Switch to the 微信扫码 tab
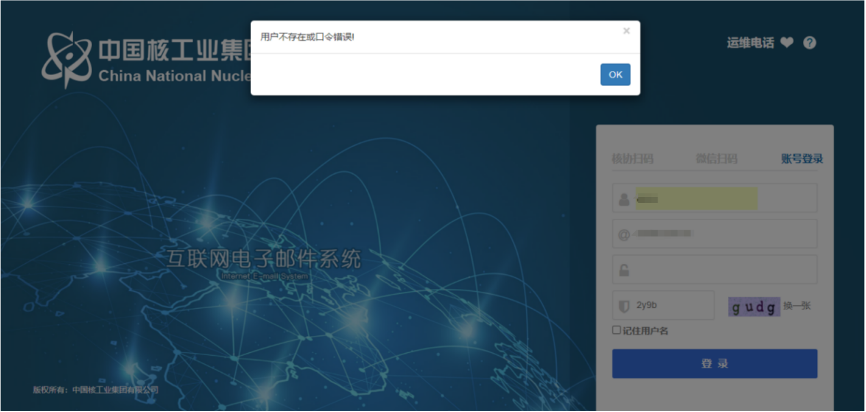 point(716,159)
